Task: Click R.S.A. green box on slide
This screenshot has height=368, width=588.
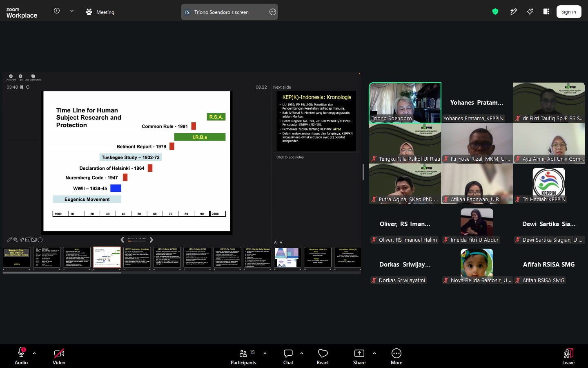Action: [x=216, y=117]
